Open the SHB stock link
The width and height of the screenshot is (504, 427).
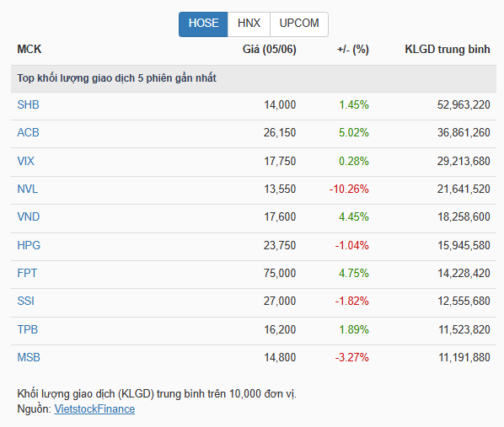29,104
